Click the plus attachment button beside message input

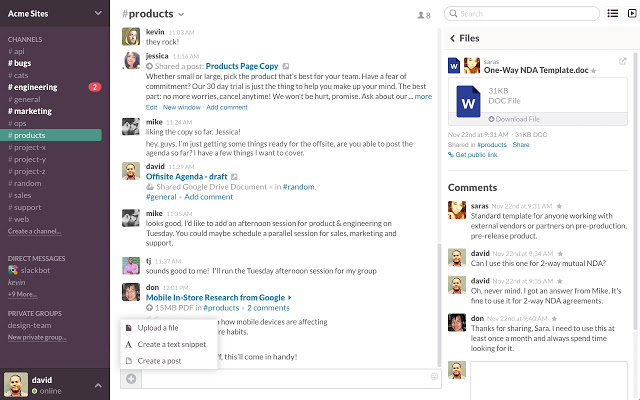click(130, 377)
